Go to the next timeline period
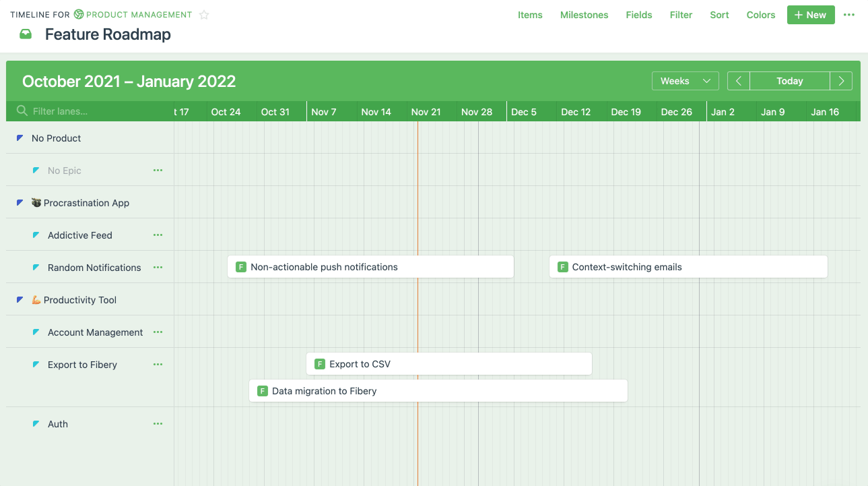Viewport: 868px width, 486px height. point(841,81)
